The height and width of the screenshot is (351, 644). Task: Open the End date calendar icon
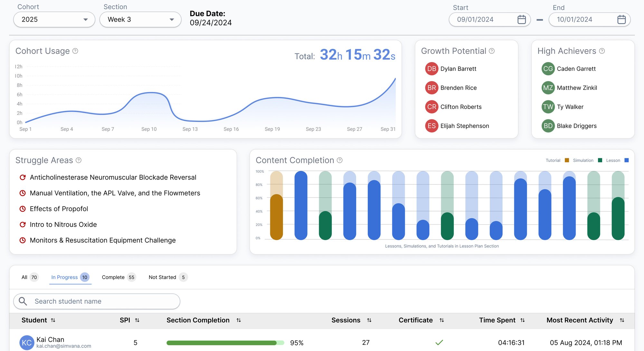click(621, 20)
